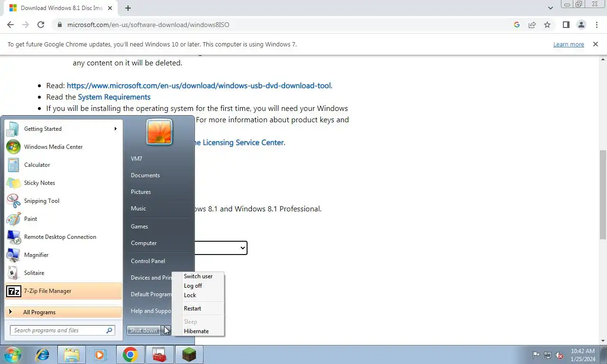Viewport: 607px width, 364px height.
Task: Open the Chrome profile menu
Action: [581, 25]
